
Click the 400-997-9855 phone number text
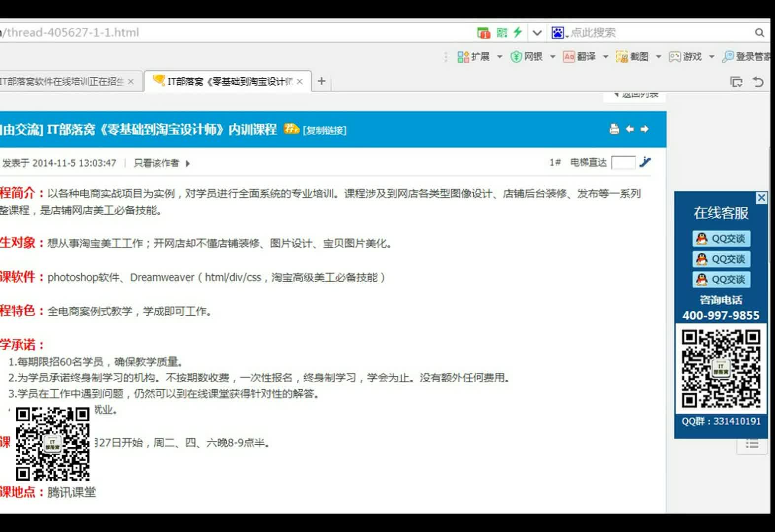pos(721,315)
